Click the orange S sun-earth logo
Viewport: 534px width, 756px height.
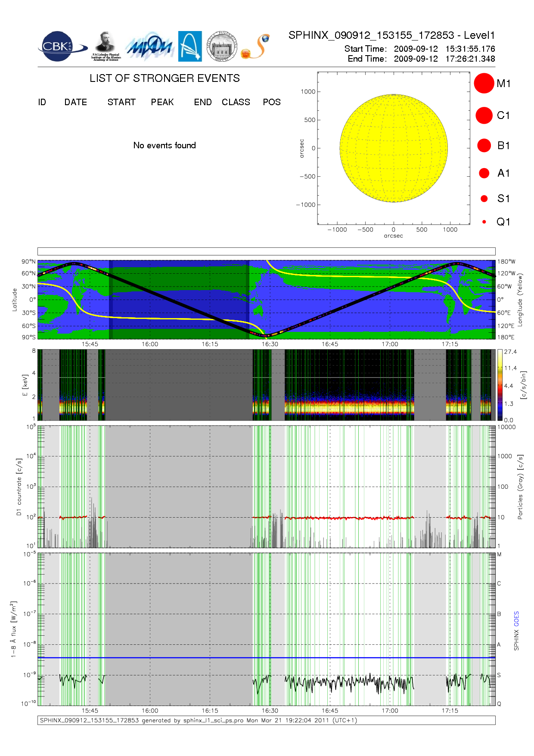pos(256,47)
